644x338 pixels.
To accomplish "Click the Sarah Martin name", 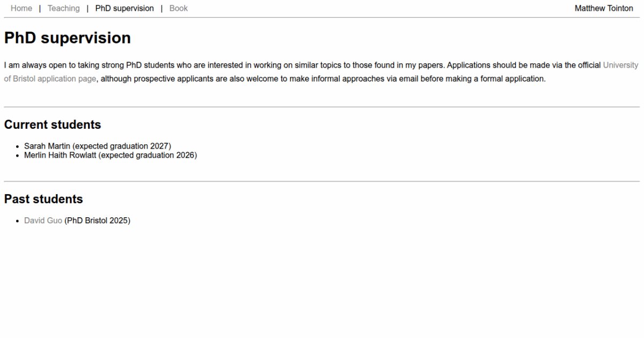I will pos(47,146).
